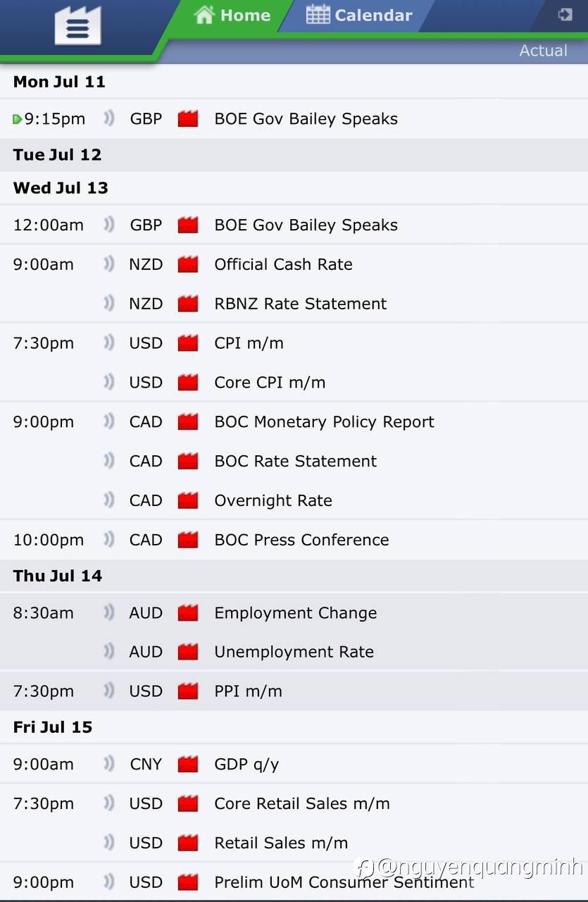Viewport: 588px width, 902px height.
Task: Click the red impact icon for Overnight Rate
Action: pos(188,500)
